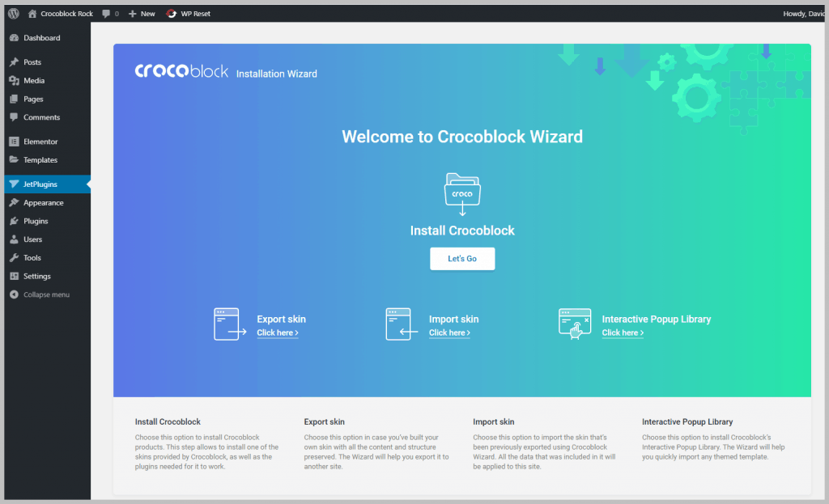
Task: Open the 'Howdy, David' account dropdown
Action: (804, 13)
